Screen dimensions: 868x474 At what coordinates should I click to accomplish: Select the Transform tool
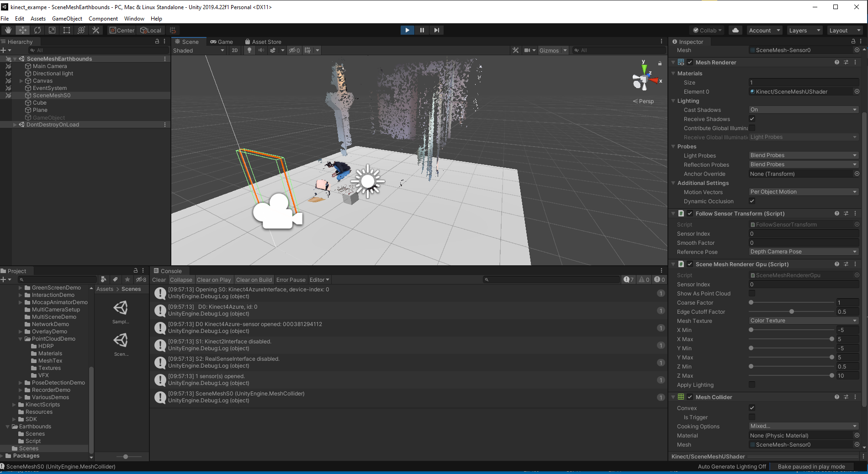(x=81, y=30)
